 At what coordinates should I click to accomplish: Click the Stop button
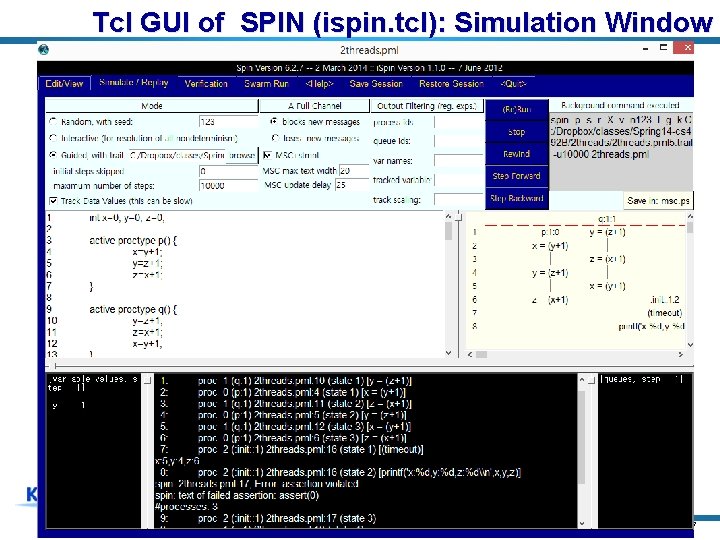pyautogui.click(x=517, y=132)
